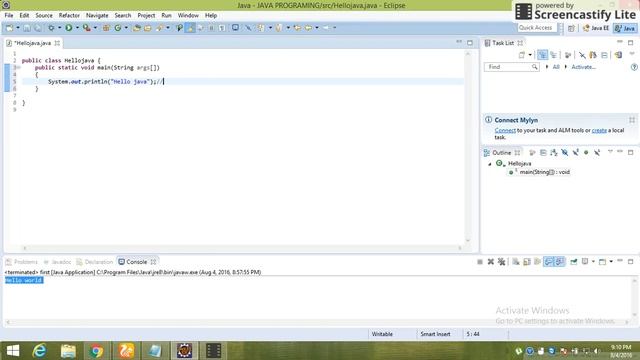Click the Back navigation yellow arrow
640x360 pixels.
pyautogui.click(x=308, y=28)
